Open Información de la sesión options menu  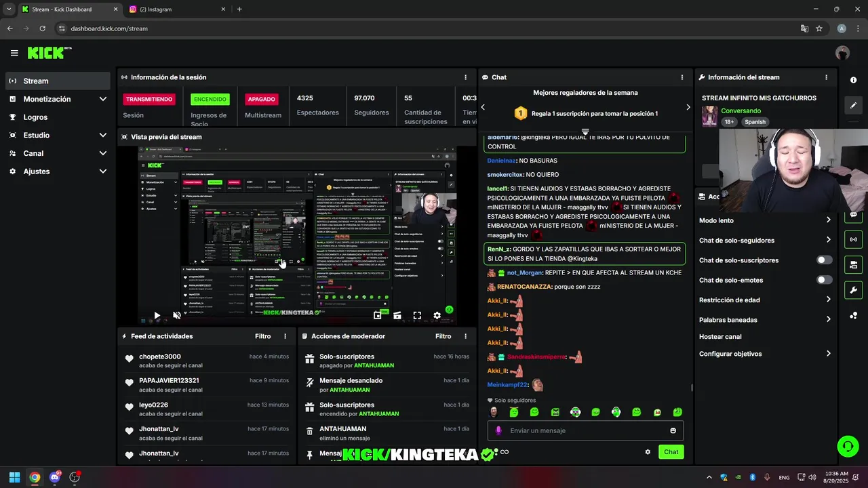[465, 77]
